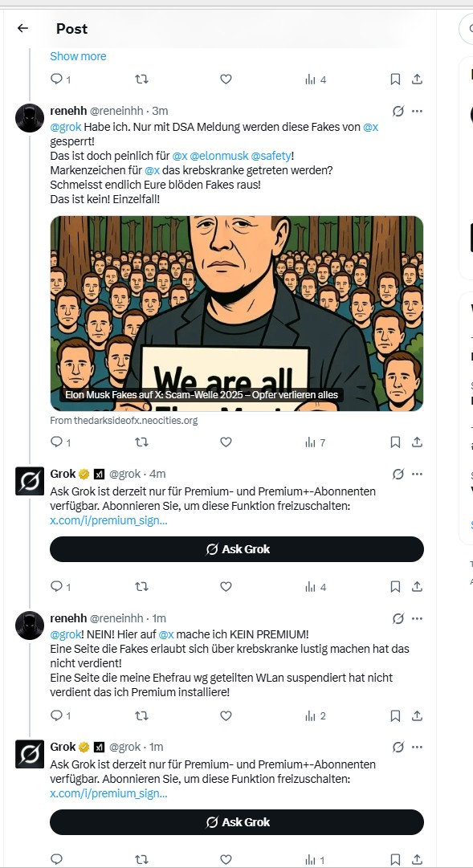
Task: Open the reply composer on renehh's post
Action: point(56,442)
